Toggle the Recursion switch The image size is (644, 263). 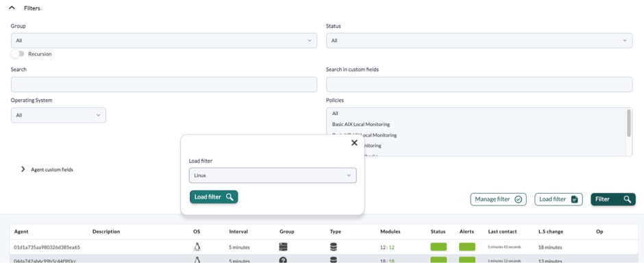[18, 53]
